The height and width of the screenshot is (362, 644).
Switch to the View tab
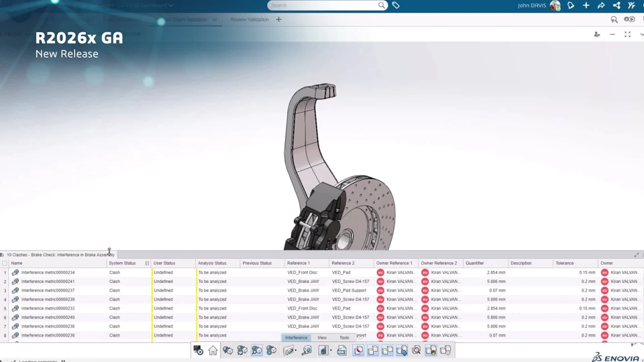point(322,337)
